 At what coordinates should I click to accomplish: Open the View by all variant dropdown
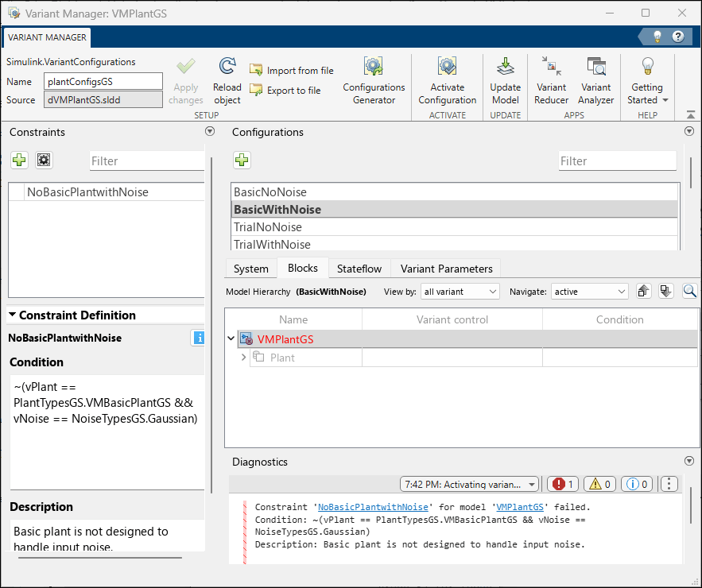click(x=460, y=292)
